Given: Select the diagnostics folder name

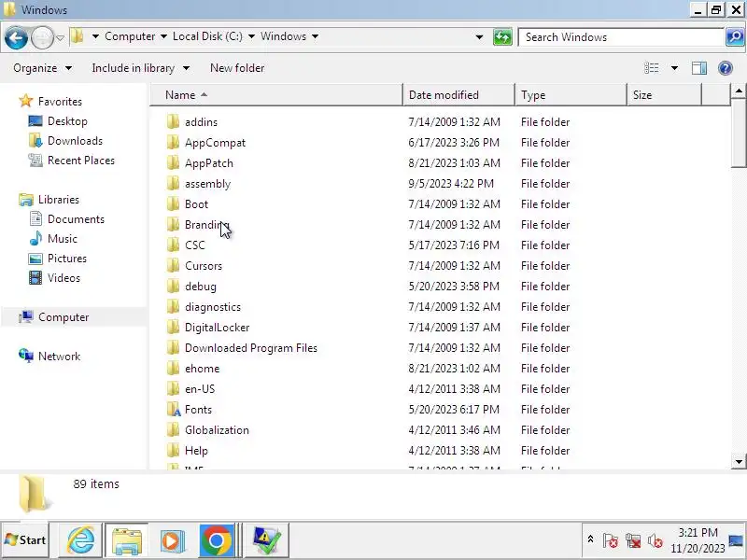Looking at the screenshot, I should click(x=213, y=307).
